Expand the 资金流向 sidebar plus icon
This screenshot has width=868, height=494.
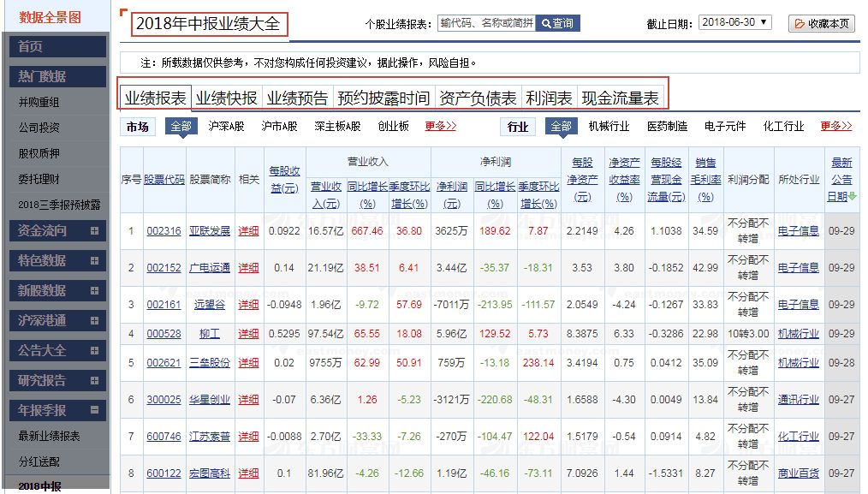(x=94, y=231)
